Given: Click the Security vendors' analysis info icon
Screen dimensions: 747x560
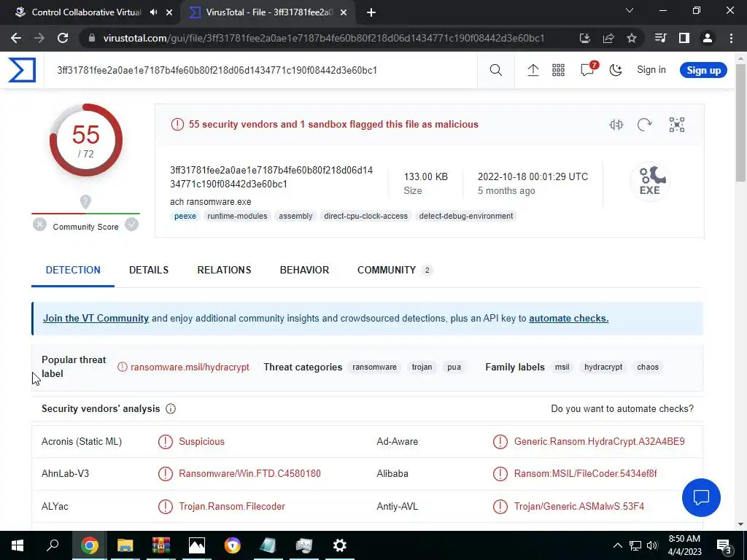Looking at the screenshot, I should click(x=171, y=408).
